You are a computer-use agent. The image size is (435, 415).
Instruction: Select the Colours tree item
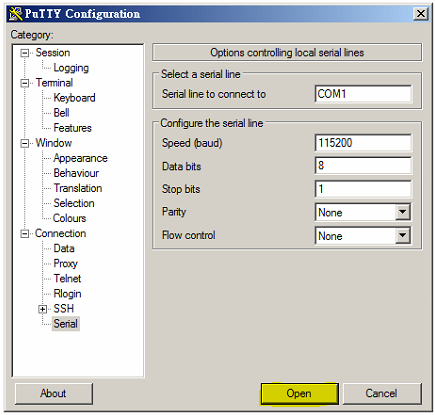coord(69,218)
